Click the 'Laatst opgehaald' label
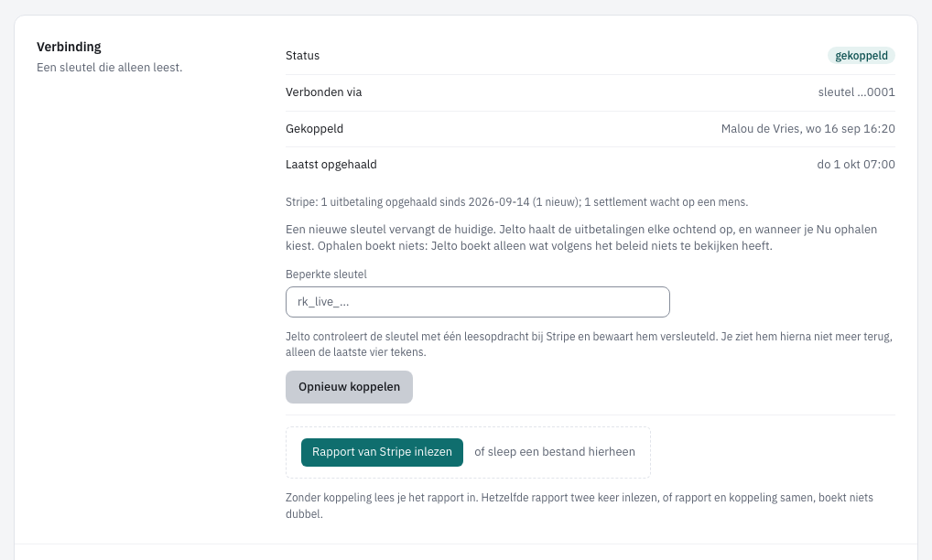Viewport: 932px width, 560px height. 331,165
